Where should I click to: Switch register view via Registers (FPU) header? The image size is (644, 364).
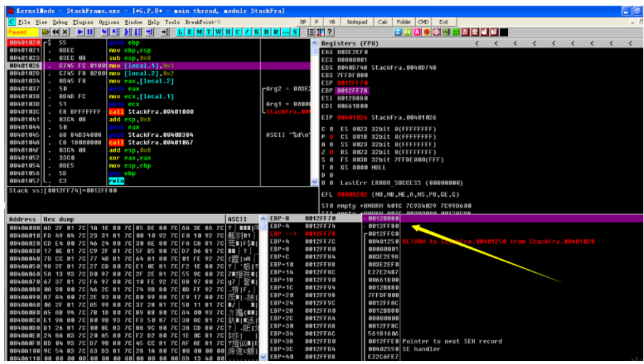tap(350, 43)
